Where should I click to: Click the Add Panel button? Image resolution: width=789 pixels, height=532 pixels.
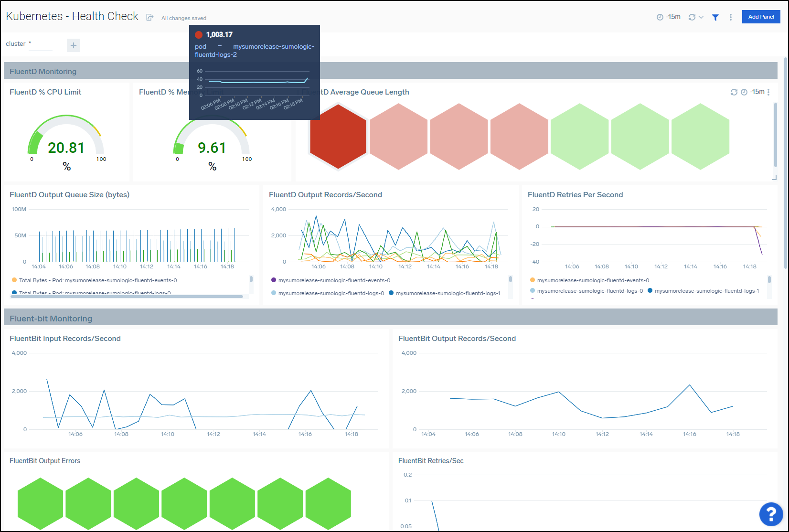click(761, 17)
